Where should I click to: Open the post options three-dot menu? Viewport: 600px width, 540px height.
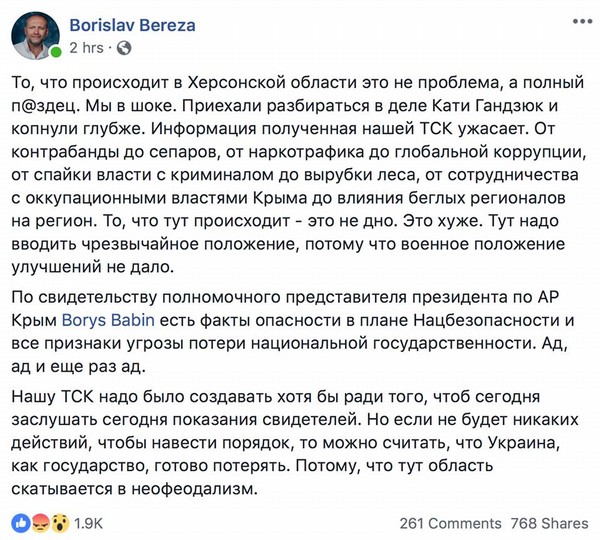pos(582,22)
